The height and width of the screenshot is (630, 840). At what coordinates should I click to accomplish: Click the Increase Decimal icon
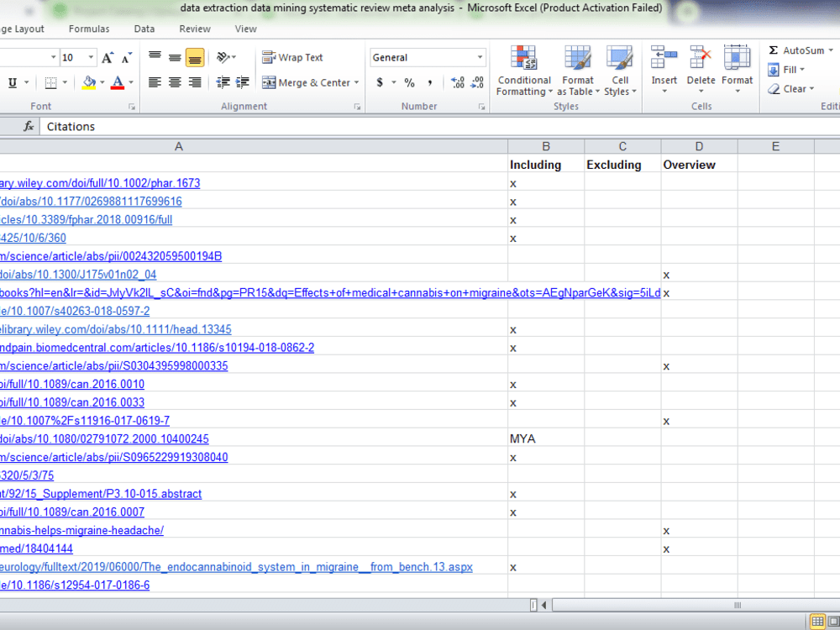pyautogui.click(x=458, y=82)
